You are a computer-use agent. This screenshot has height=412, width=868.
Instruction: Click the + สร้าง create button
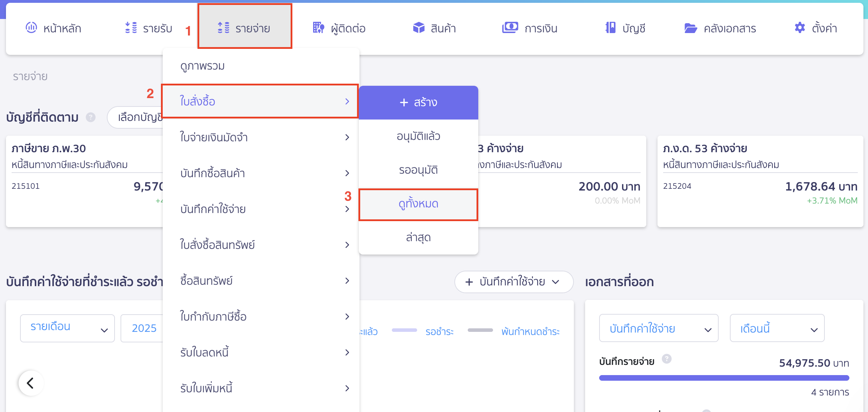click(418, 102)
